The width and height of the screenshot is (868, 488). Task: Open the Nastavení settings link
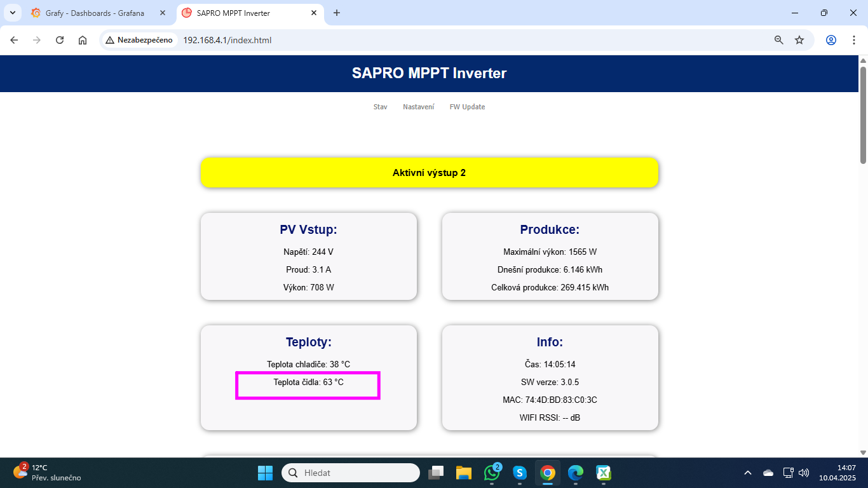[x=419, y=107]
